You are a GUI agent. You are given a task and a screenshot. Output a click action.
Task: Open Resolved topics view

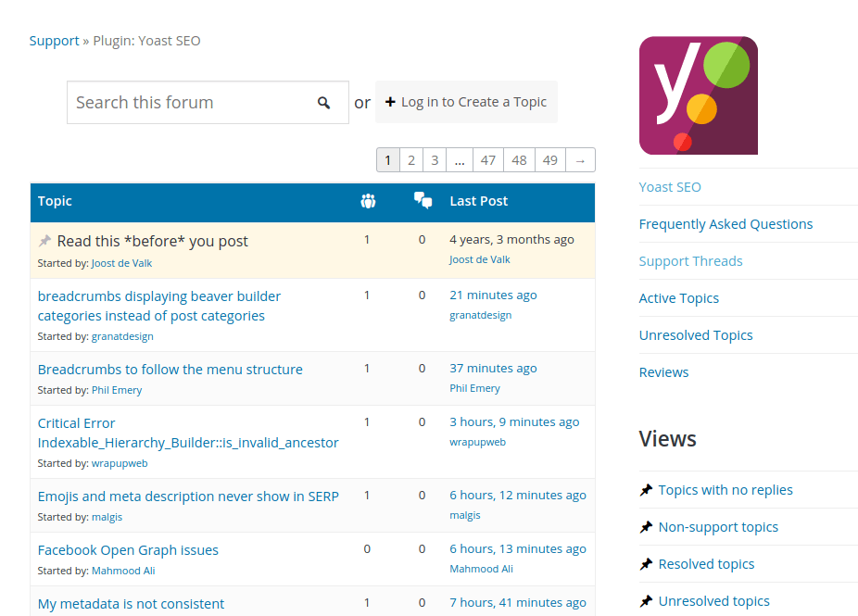point(706,564)
